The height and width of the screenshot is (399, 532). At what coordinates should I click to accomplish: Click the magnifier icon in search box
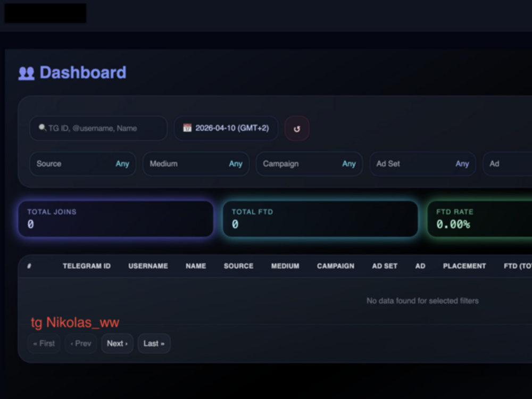[42, 128]
